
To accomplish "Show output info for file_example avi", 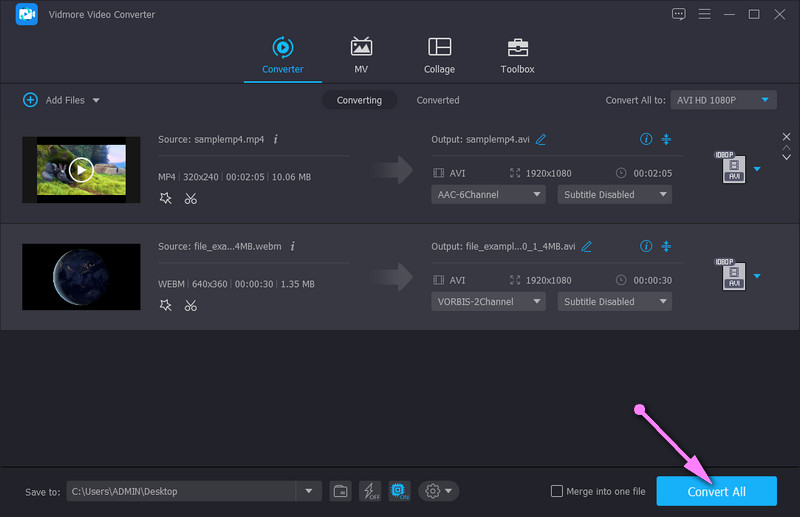I will point(646,246).
